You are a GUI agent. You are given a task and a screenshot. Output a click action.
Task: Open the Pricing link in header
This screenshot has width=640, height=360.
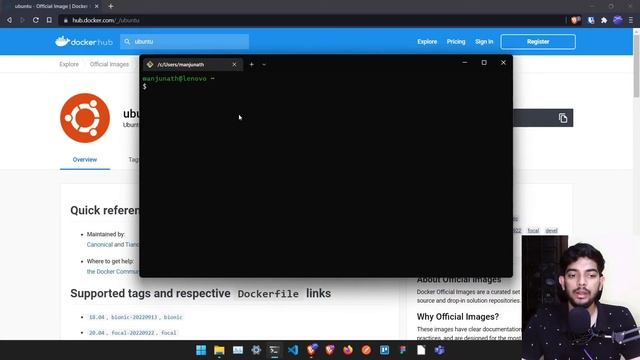pos(456,42)
